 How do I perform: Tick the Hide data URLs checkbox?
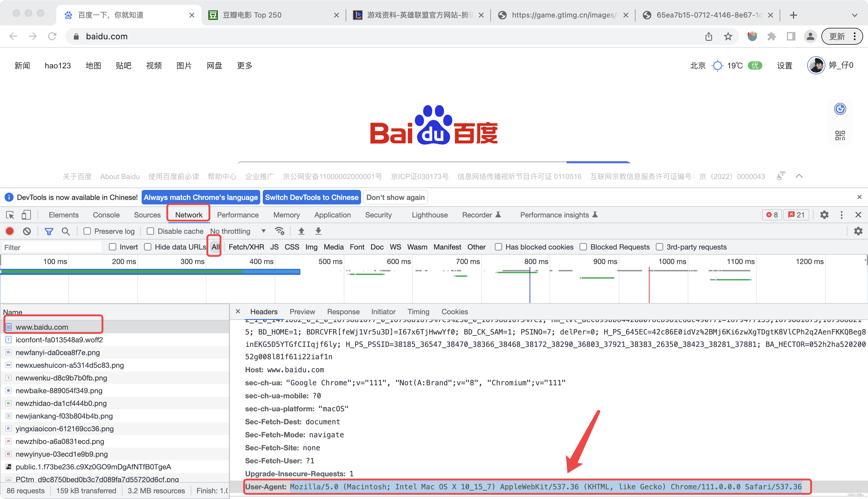tap(148, 247)
